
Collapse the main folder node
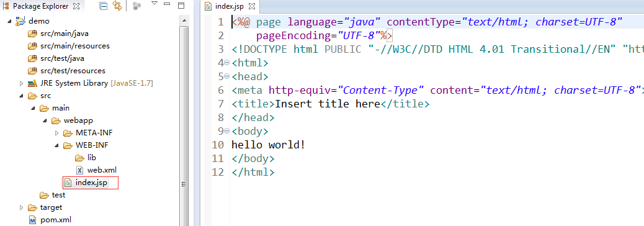[x=34, y=109]
